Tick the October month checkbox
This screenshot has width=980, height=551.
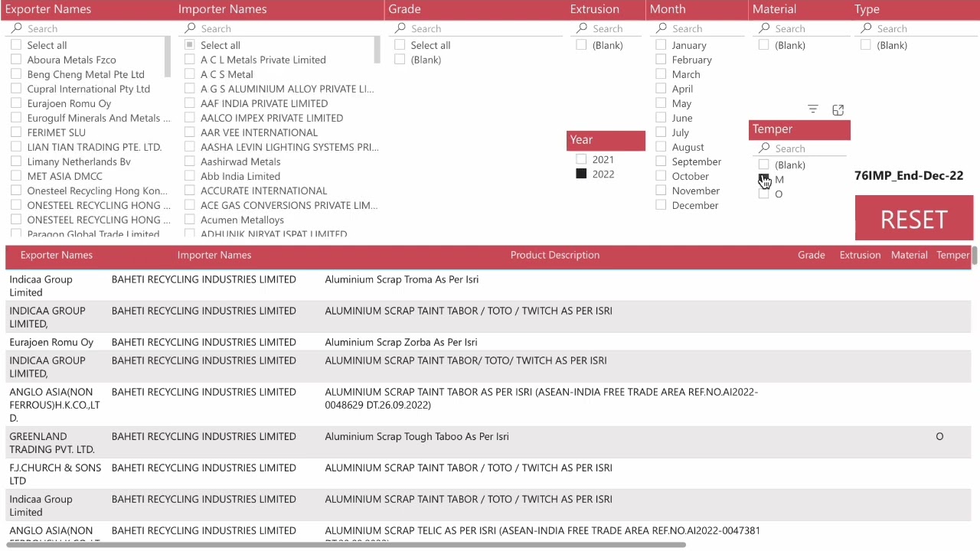pyautogui.click(x=661, y=176)
